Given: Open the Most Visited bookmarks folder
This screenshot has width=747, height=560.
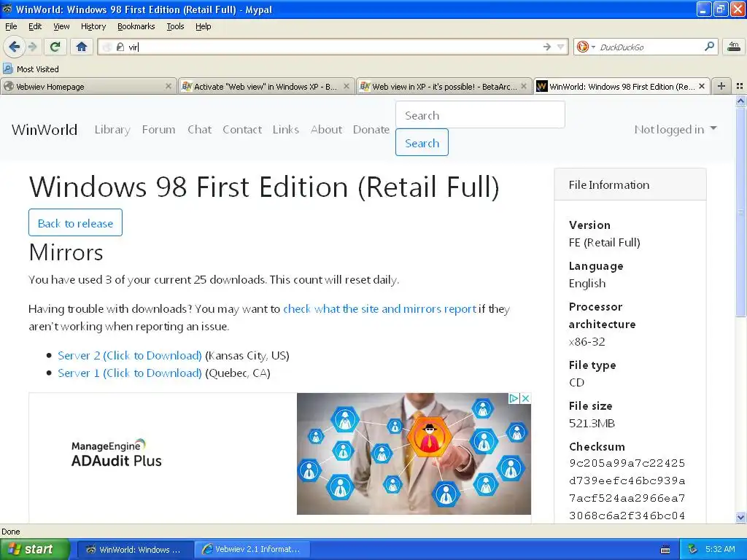Looking at the screenshot, I should coord(31,69).
